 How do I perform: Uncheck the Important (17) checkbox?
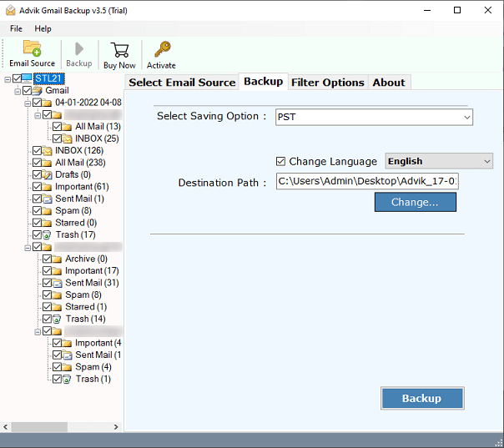[47, 271]
